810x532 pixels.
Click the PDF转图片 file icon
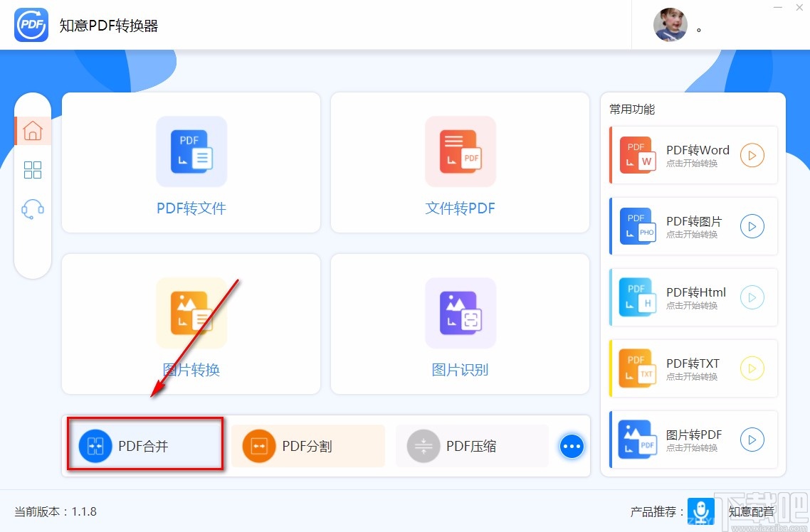pos(638,226)
